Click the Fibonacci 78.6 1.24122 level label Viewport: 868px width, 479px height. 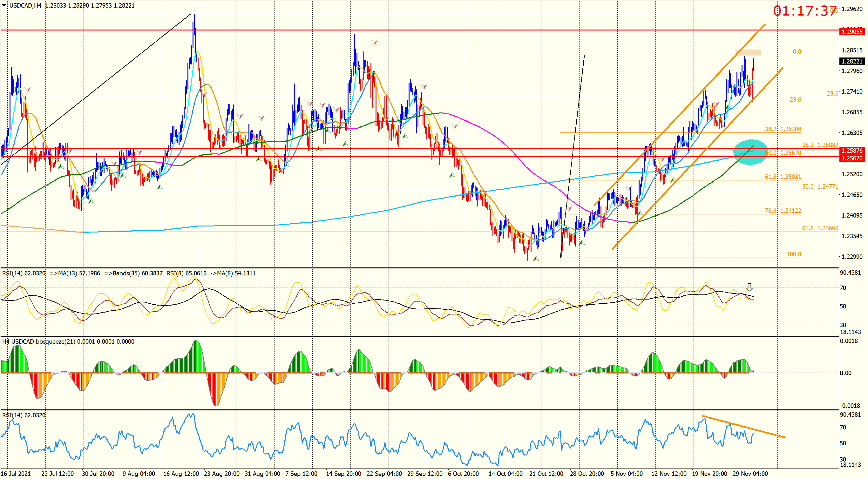(x=783, y=211)
